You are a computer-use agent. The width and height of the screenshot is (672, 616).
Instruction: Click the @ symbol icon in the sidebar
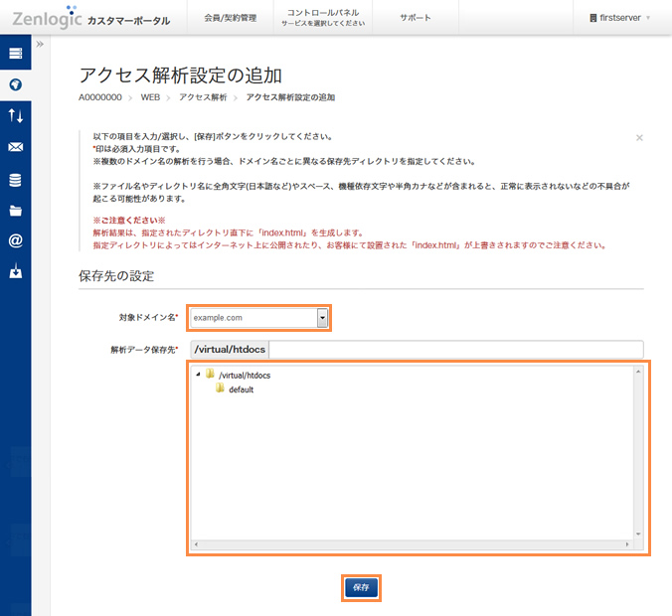[15, 241]
